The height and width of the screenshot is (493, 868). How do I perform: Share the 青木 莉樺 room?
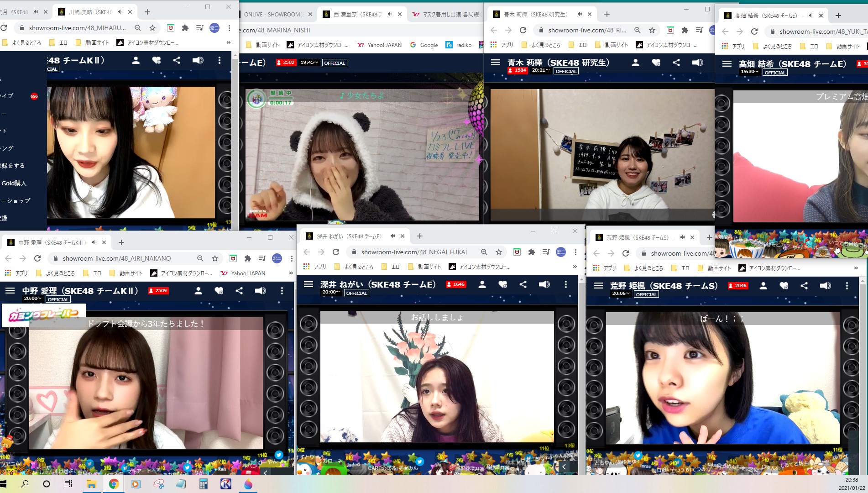[676, 63]
